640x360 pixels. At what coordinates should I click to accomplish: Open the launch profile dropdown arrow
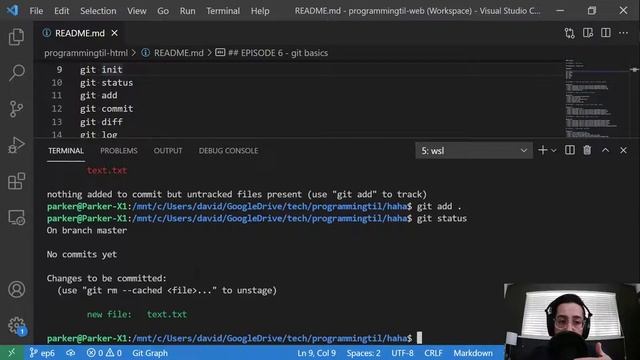554,151
